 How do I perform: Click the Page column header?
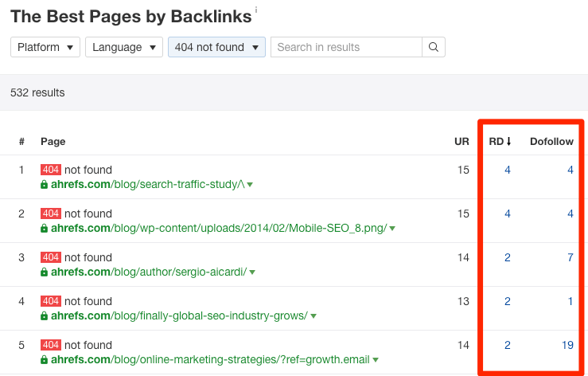pyautogui.click(x=53, y=142)
